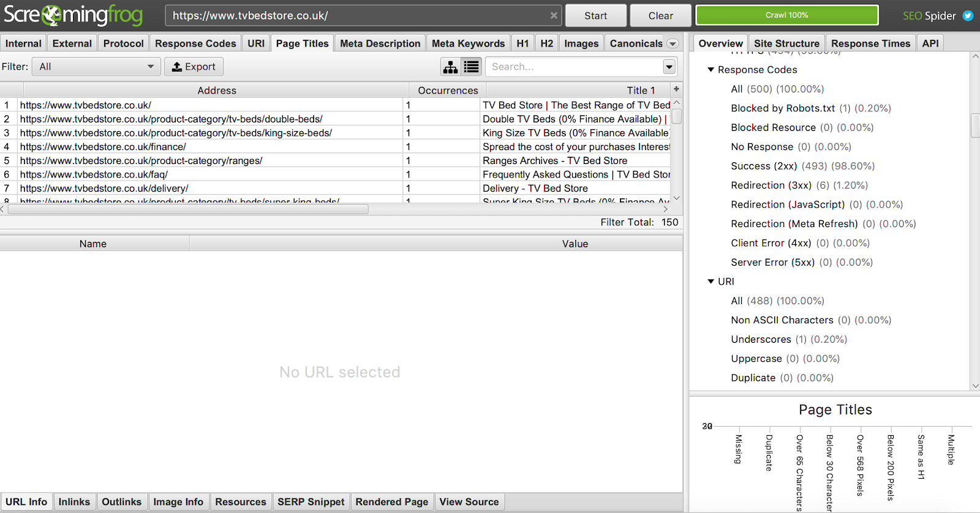Select the Uppercase URI filter
This screenshot has height=513, width=980.
pyautogui.click(x=785, y=359)
